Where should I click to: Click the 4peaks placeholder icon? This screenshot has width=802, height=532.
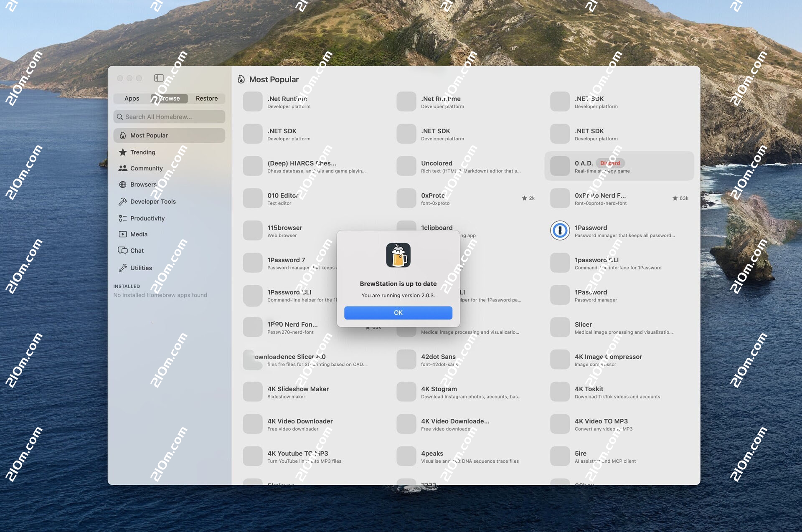tap(406, 456)
